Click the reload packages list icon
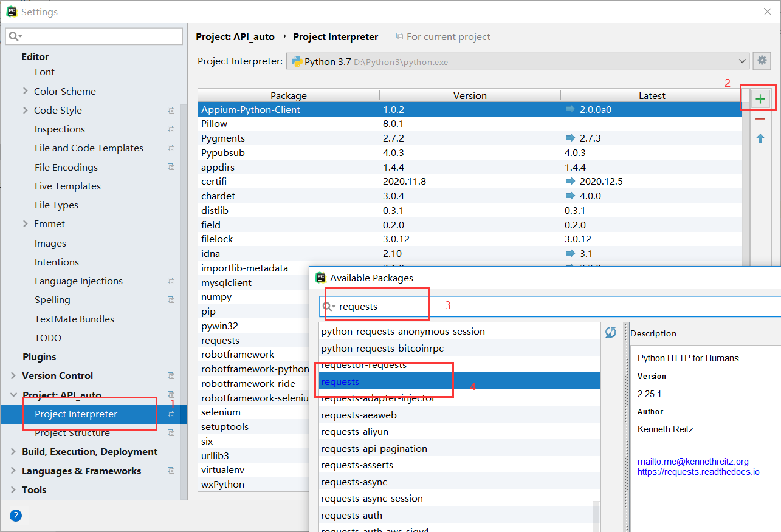Viewport: 781px width, 532px height. pyautogui.click(x=611, y=332)
